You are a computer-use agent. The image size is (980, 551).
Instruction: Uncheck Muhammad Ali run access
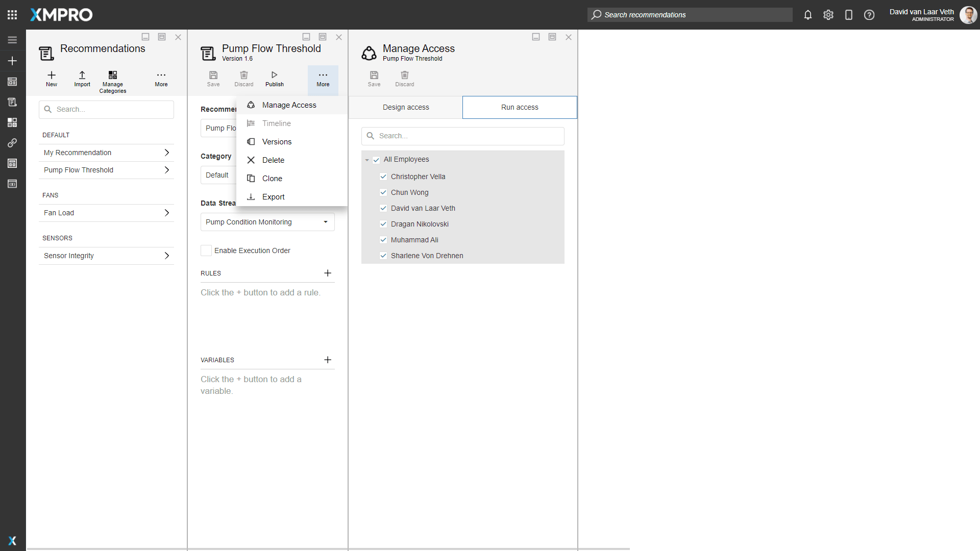pyautogui.click(x=383, y=240)
